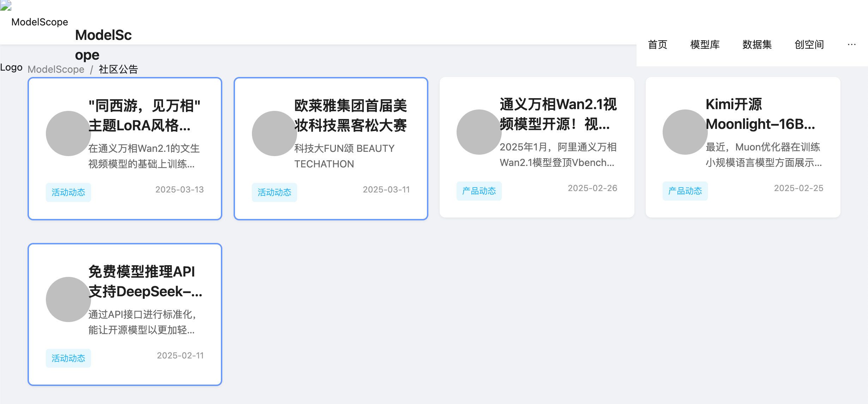The width and height of the screenshot is (868, 404).
Task: Click the gray avatar on 欧莱雅 hackathon card
Action: [274, 133]
